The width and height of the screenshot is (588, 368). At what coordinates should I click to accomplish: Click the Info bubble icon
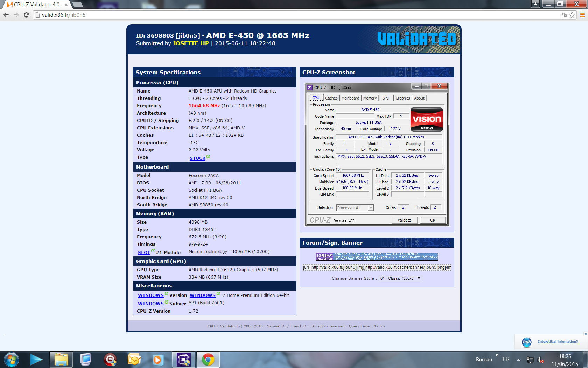tap(527, 342)
